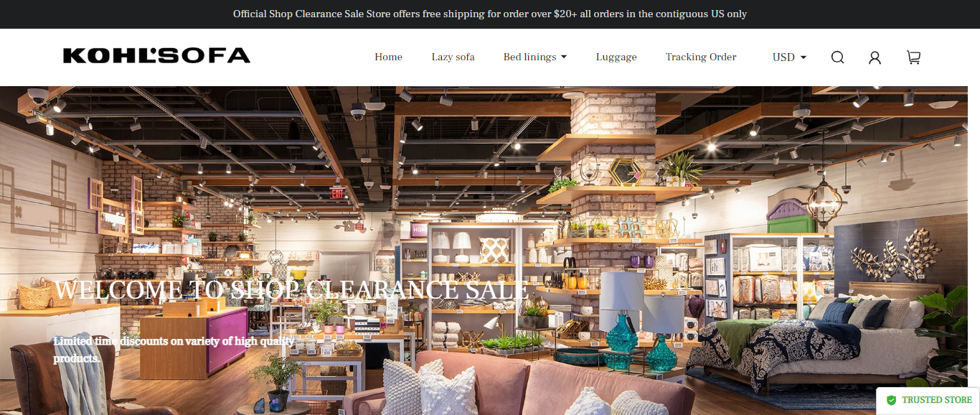Open the Lazy sofa menu item
The image size is (980, 415).
click(x=453, y=57)
